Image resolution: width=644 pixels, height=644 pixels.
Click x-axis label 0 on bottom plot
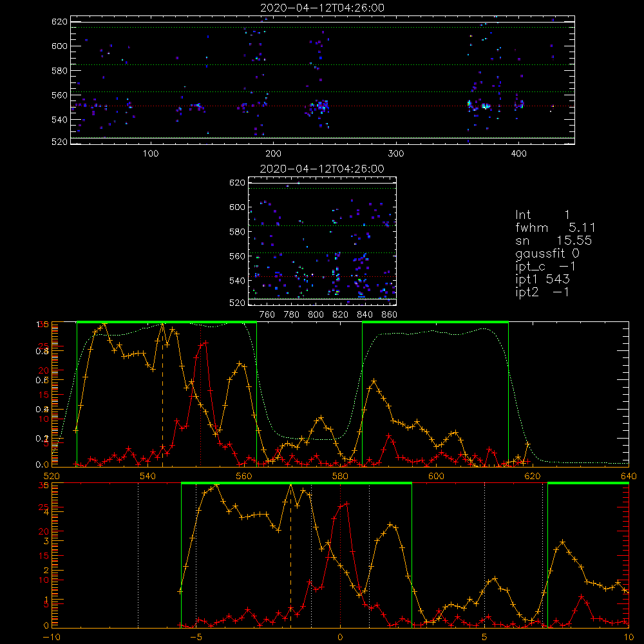(x=340, y=637)
